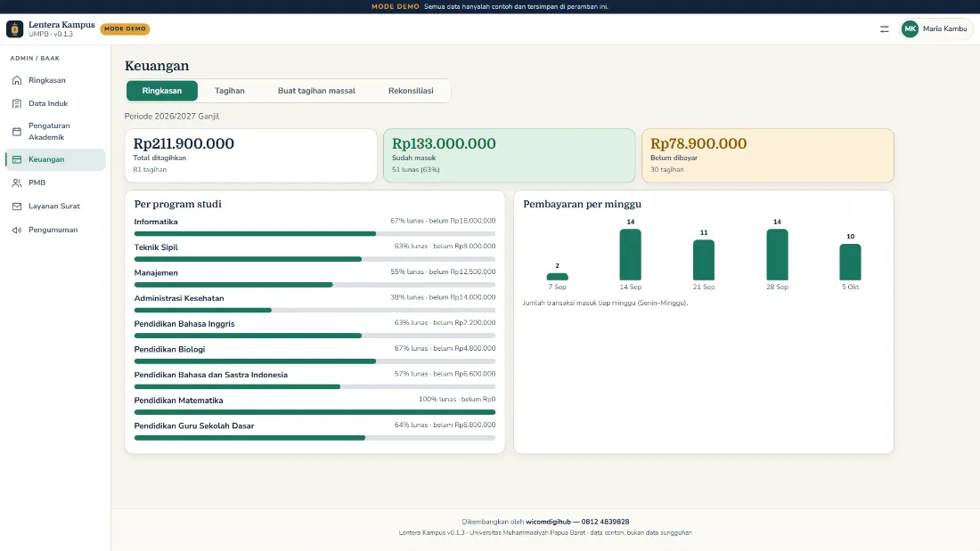
Task: Click the Teknik Sipil program name
Action: pos(156,247)
